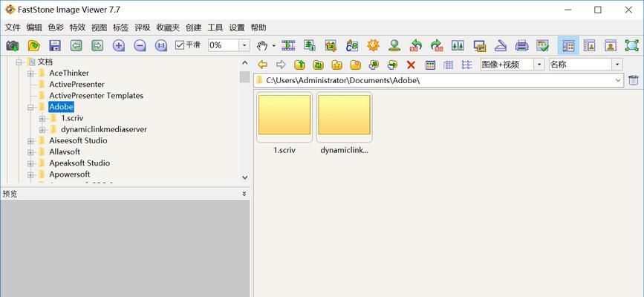Click the Save As floppy icon
This screenshot has width=644, height=297.
55,45
